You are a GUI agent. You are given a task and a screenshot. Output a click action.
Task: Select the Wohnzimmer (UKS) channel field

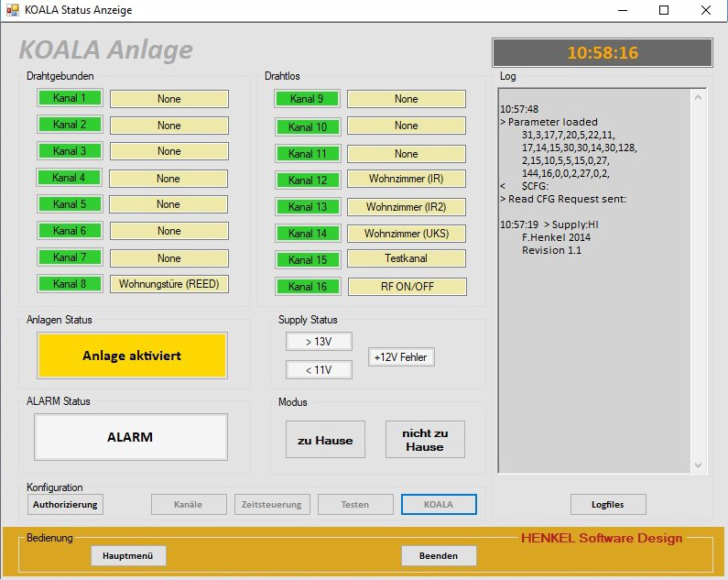pos(406,234)
